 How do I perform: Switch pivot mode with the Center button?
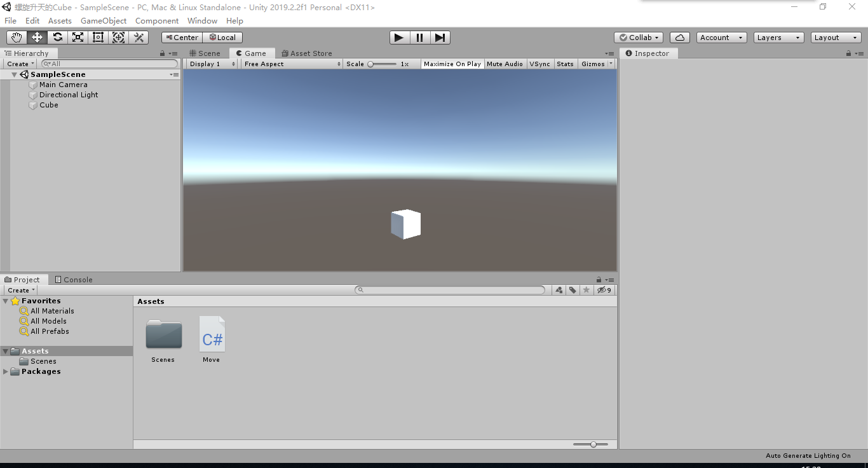[180, 37]
